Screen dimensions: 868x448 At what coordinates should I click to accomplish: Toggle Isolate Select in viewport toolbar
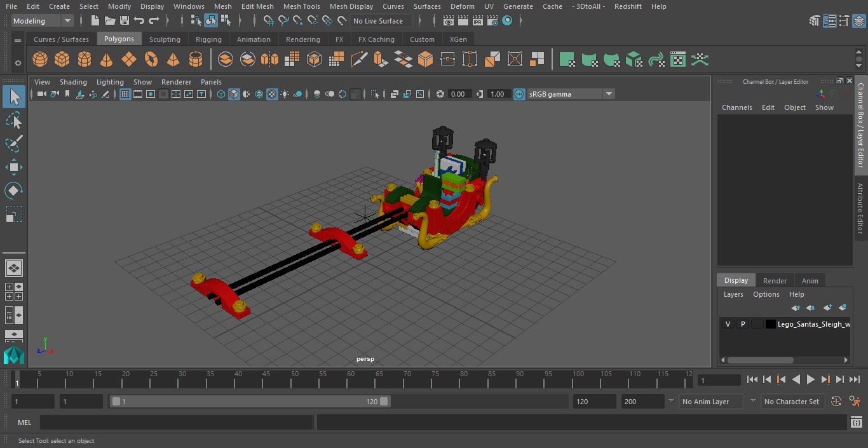[375, 94]
